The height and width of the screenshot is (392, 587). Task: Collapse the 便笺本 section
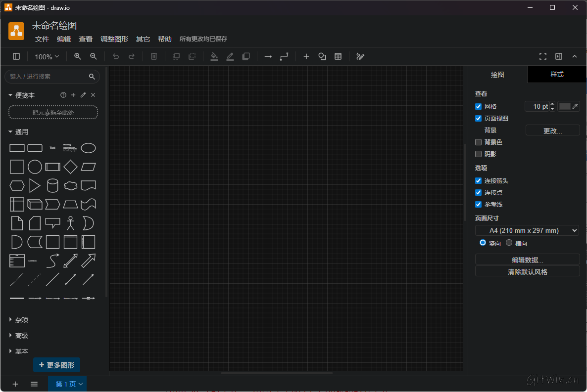pos(21,95)
